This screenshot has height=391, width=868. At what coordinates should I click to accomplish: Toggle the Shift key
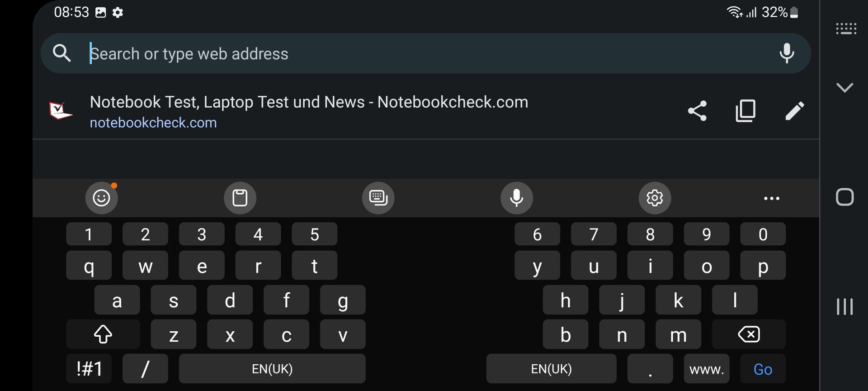click(103, 334)
